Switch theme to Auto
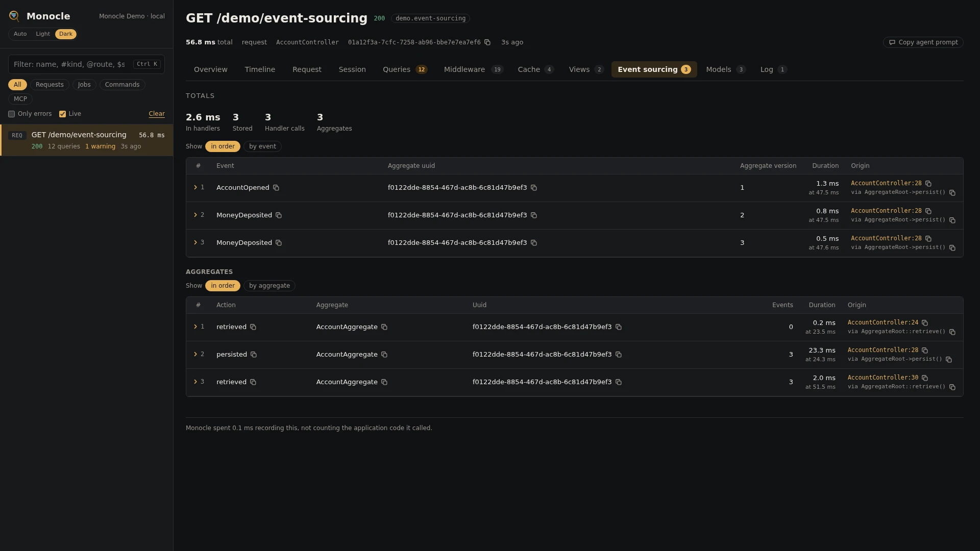980x551 pixels. pyautogui.click(x=20, y=34)
